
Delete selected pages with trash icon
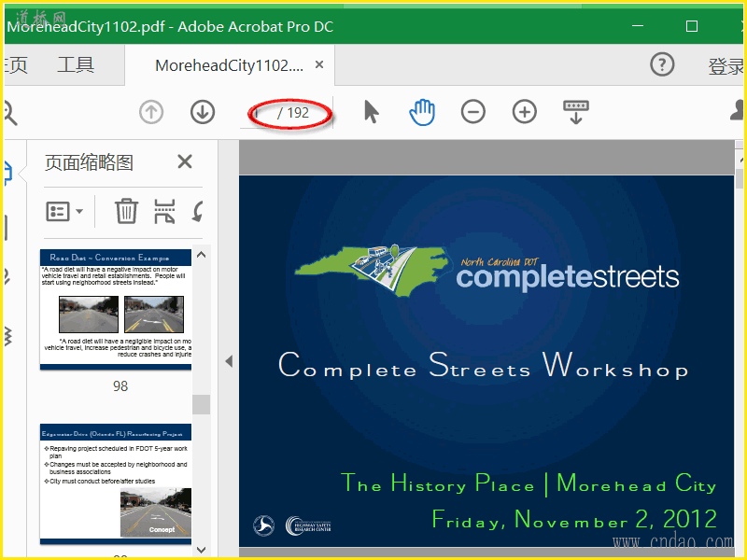pyautogui.click(x=126, y=211)
